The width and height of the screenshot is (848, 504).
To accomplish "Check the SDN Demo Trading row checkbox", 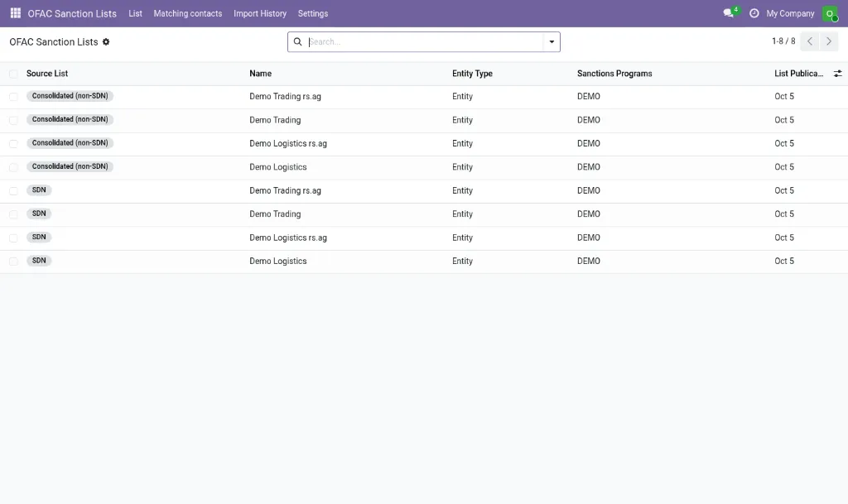I will click(x=13, y=214).
